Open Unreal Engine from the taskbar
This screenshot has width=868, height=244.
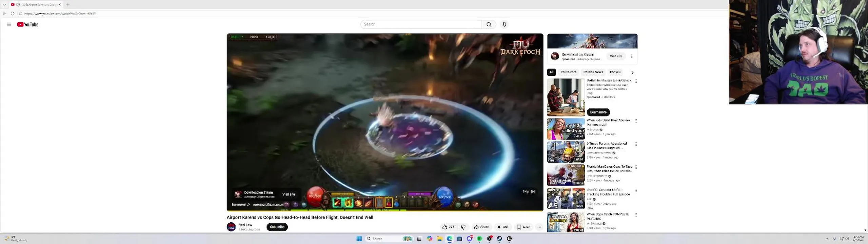click(509, 239)
